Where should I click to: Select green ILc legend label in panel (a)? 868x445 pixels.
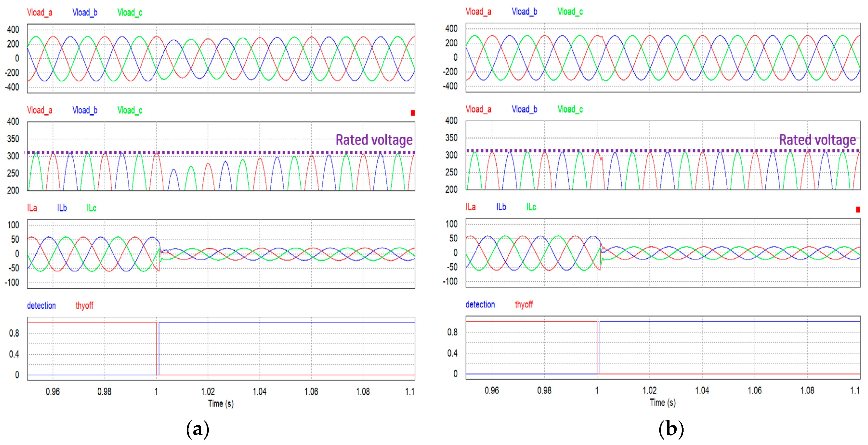(91, 208)
